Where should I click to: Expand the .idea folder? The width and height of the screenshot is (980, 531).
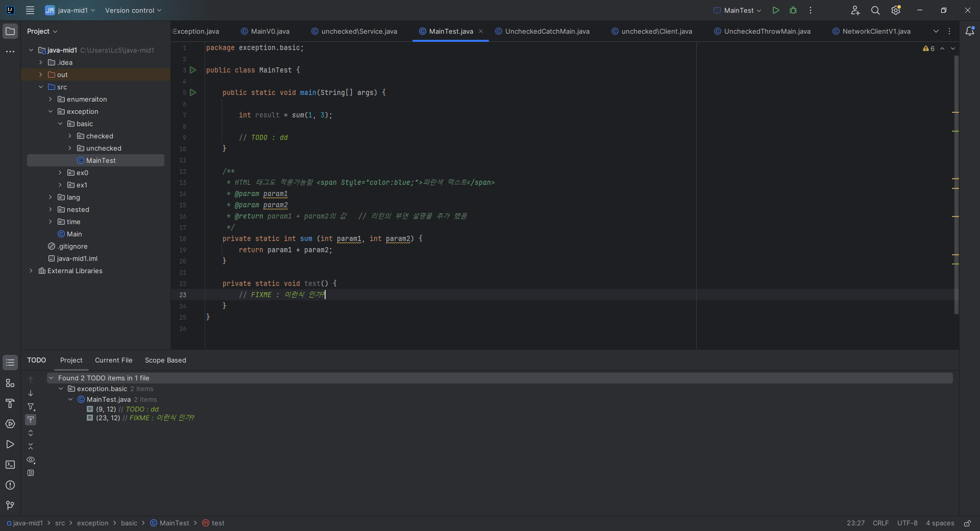(41, 62)
